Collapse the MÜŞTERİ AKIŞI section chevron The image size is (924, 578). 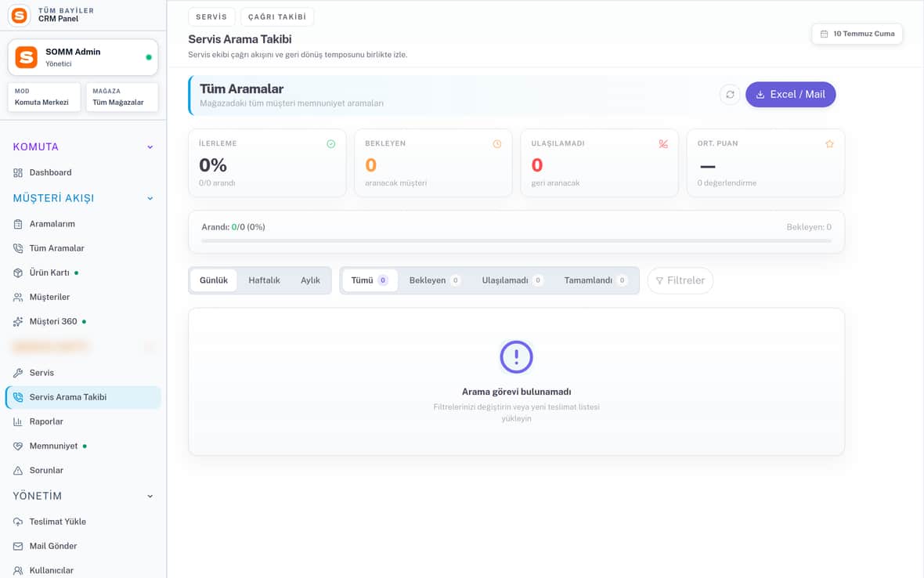pos(150,199)
